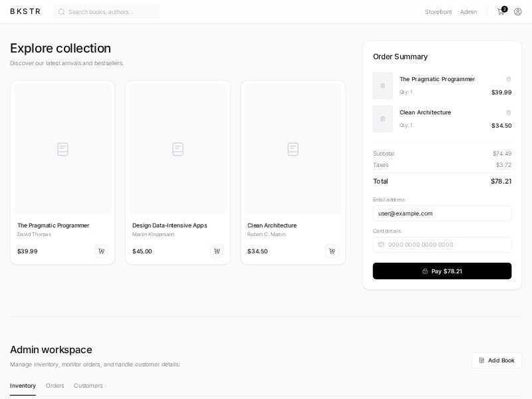This screenshot has height=399, width=532.
Task: Focus the search books input field
Action: 110,12
